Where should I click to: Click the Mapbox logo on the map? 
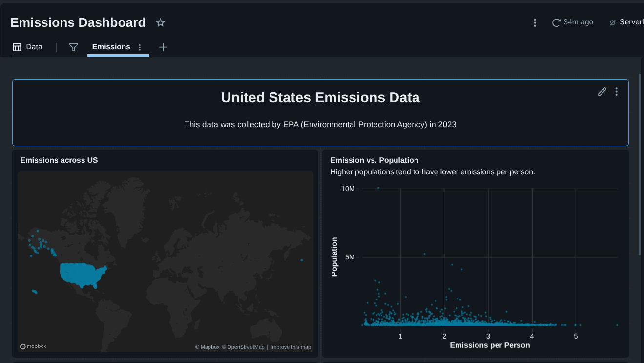coord(33,346)
